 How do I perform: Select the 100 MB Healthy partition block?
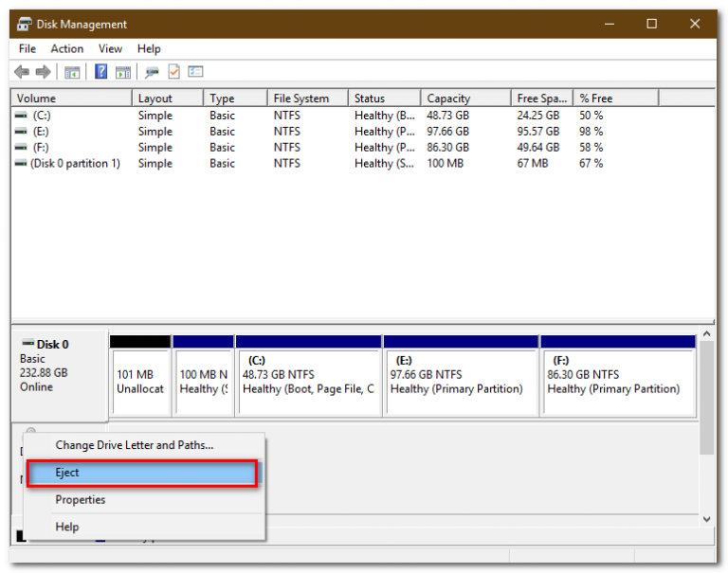tap(204, 376)
